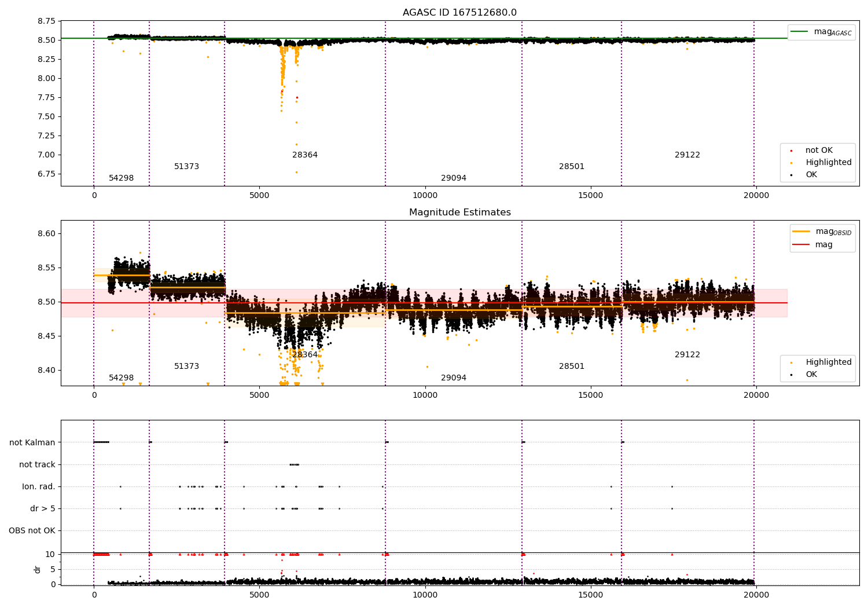Viewport: 868px width, 608px height.
Task: Click obsid label 29122 in Magnitude Estimates plot
Action: (687, 355)
